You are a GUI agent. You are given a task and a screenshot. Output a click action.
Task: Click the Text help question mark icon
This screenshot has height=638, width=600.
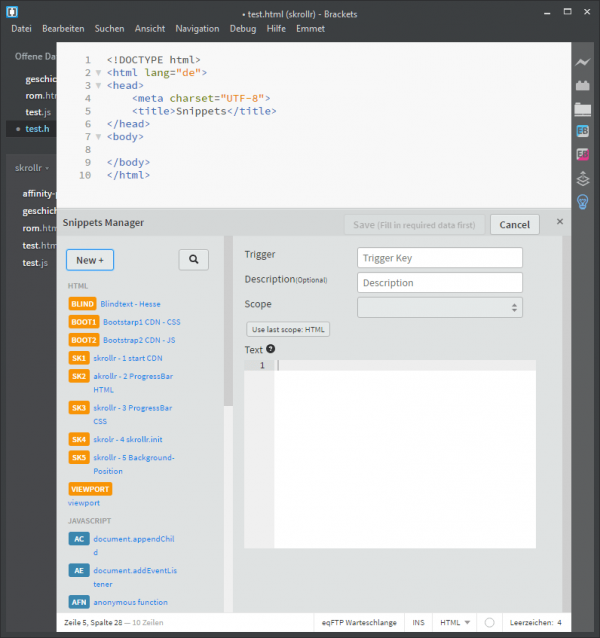tap(271, 349)
